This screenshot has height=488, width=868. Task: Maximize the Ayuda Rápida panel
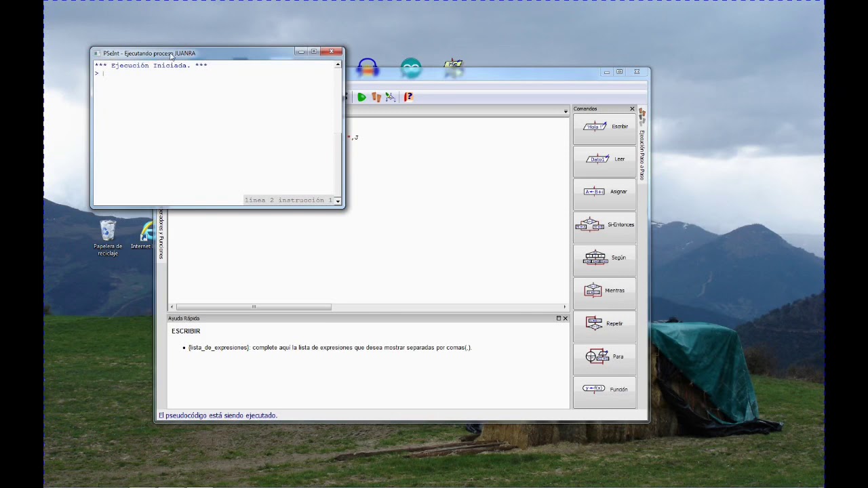tap(559, 318)
